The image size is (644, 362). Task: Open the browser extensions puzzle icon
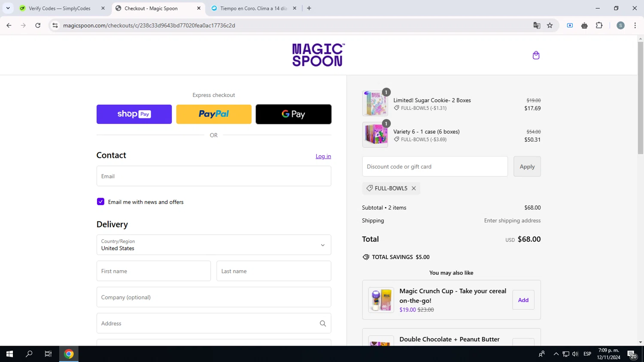pyautogui.click(x=599, y=25)
